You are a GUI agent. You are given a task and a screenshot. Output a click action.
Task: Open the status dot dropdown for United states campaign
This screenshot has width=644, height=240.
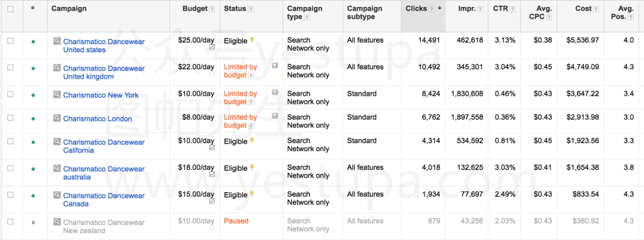[x=33, y=42]
